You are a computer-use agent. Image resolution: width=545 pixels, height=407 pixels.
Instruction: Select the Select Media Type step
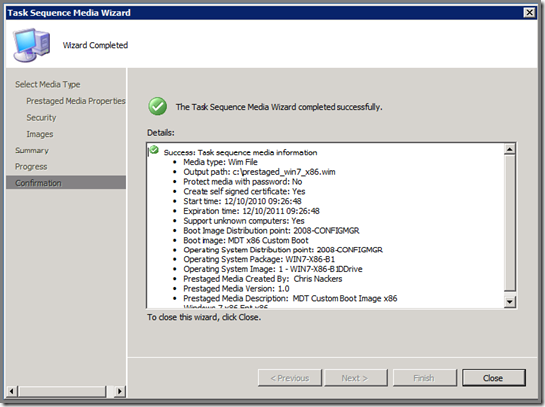coord(48,84)
